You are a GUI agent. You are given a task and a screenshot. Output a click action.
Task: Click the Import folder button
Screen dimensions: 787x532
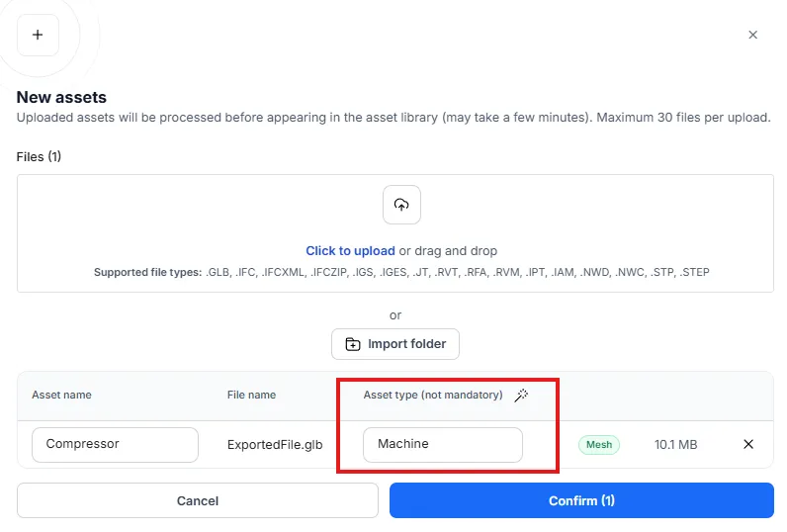pos(395,344)
